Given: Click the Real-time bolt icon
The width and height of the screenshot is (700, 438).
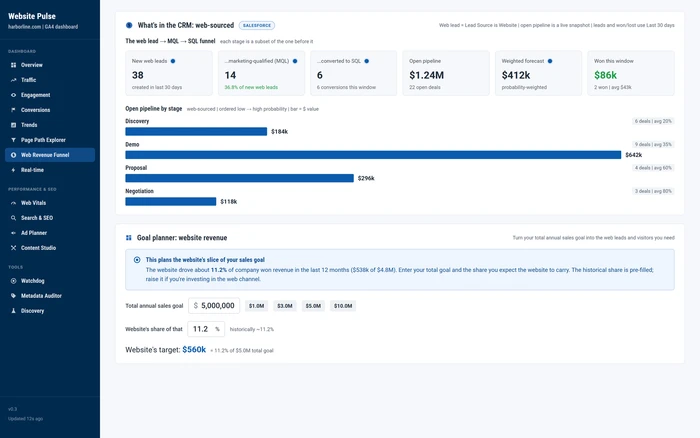Looking at the screenshot, I should coord(13,170).
